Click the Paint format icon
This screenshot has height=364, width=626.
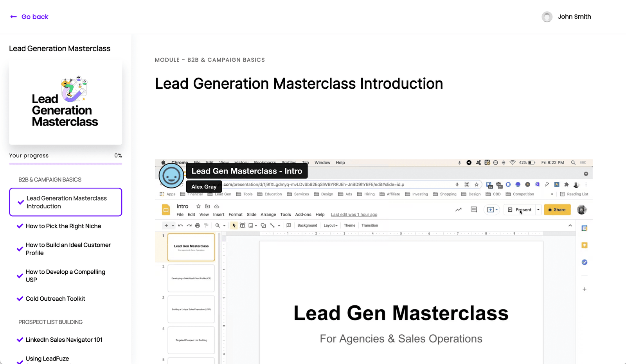(x=206, y=226)
